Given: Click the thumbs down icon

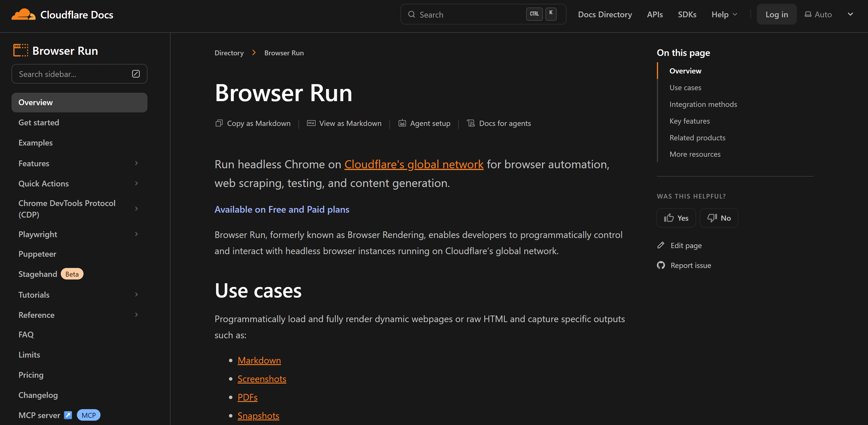Looking at the screenshot, I should [712, 218].
